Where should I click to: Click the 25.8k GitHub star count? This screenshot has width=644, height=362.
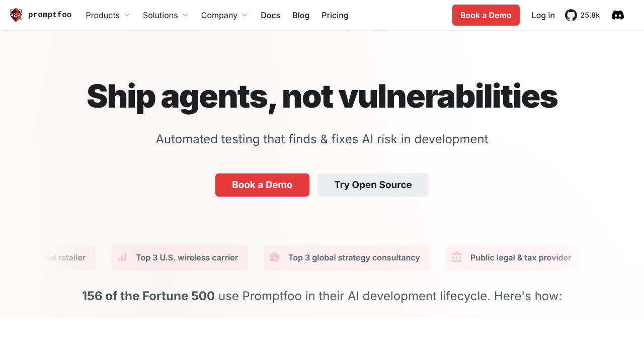click(x=590, y=15)
